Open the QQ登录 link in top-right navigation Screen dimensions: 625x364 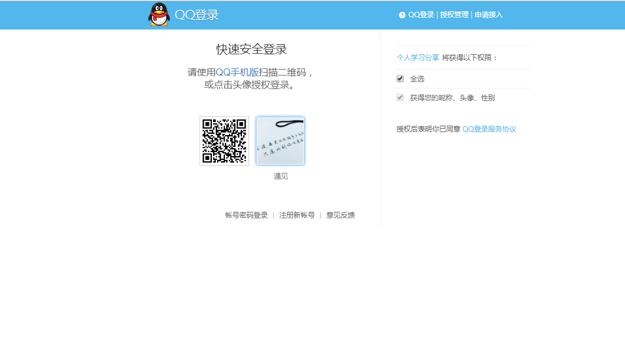421,15
